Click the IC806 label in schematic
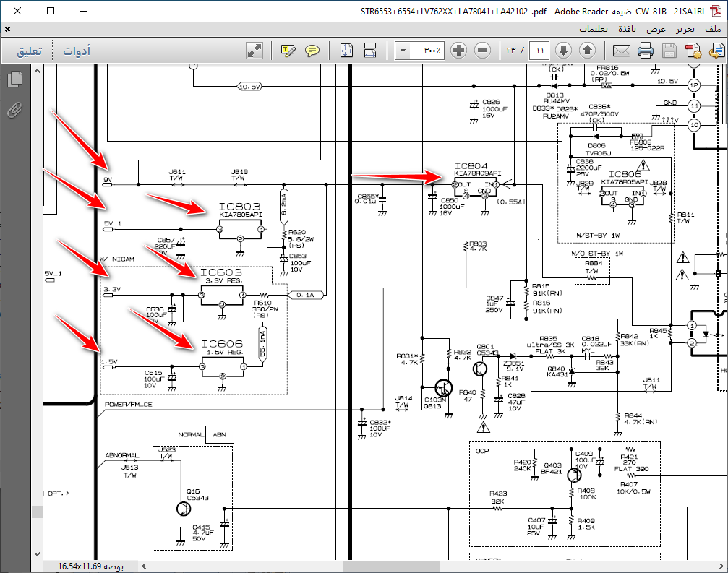 tap(625, 174)
